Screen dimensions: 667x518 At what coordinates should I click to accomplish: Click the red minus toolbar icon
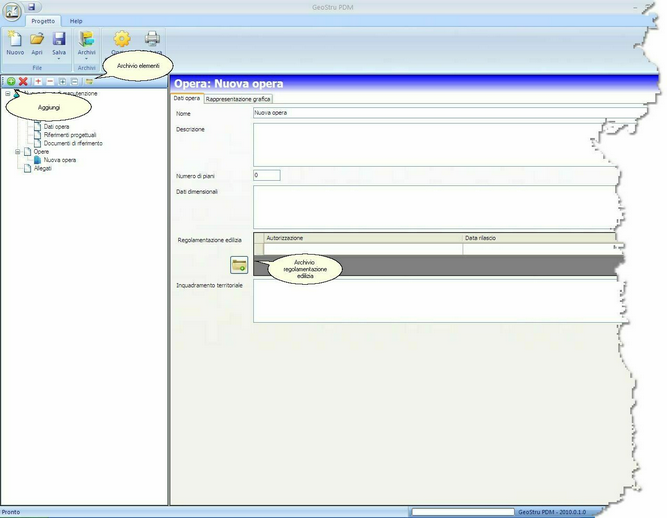(x=50, y=81)
